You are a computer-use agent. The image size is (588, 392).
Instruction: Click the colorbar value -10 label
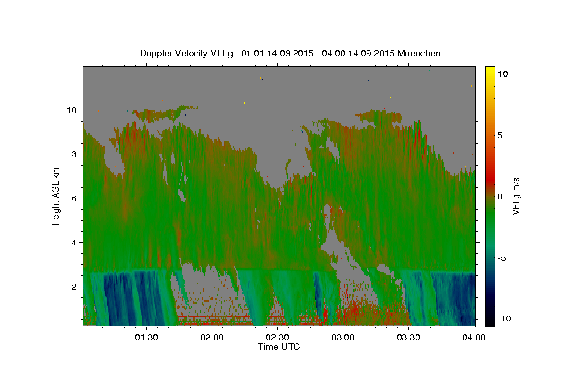pyautogui.click(x=504, y=319)
